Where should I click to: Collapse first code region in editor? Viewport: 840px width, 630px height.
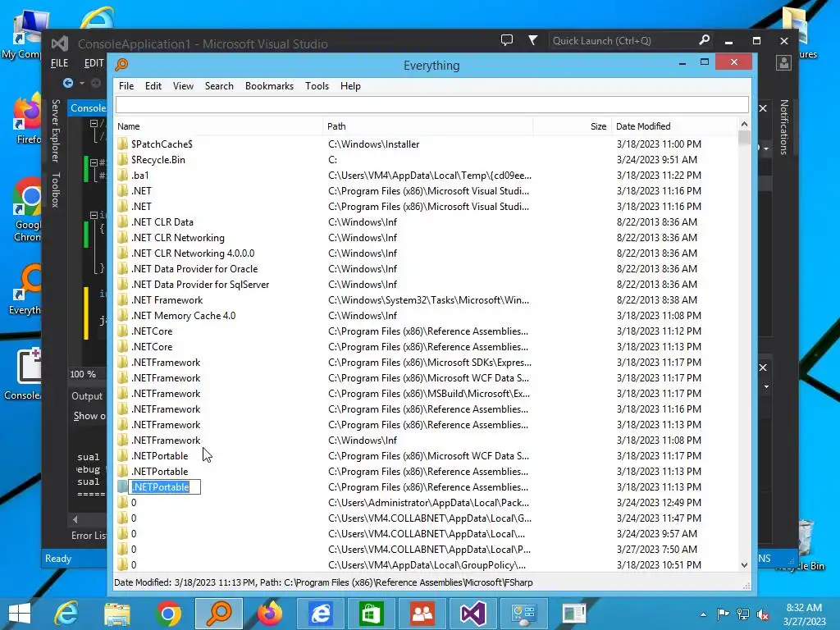(x=94, y=124)
